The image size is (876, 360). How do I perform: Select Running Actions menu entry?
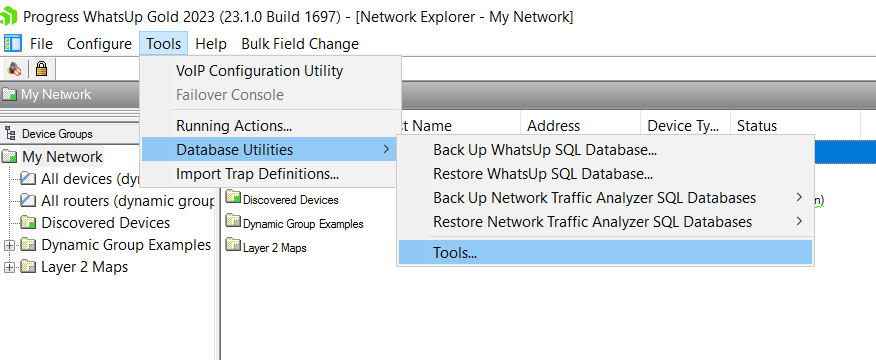pos(271,126)
